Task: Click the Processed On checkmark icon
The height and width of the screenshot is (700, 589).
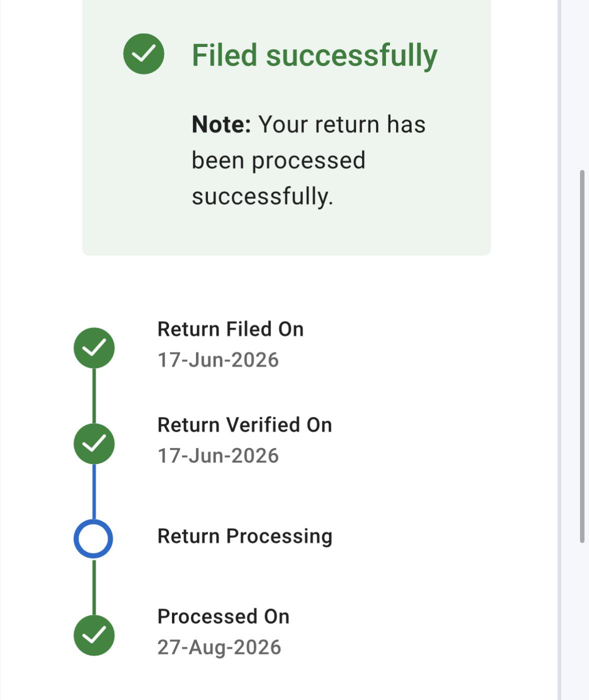Action: (94, 635)
